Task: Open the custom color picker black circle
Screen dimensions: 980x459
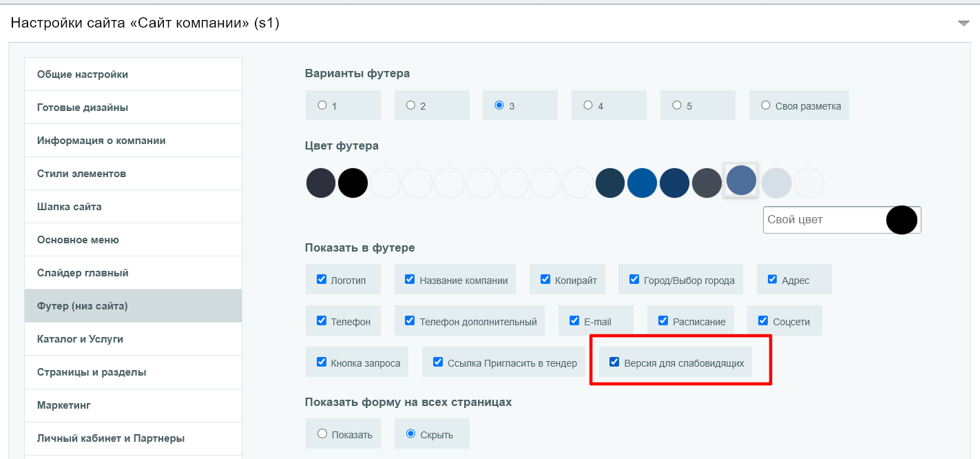Action: coord(901,220)
